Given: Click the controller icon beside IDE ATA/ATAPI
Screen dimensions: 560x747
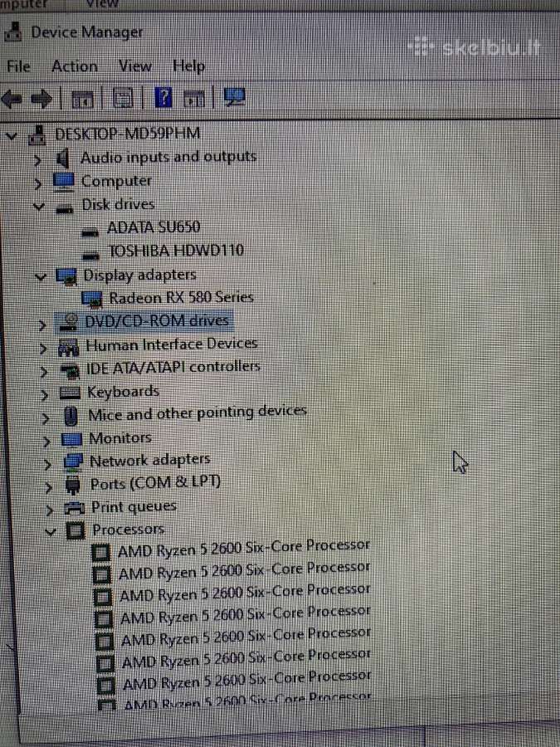Looking at the screenshot, I should click(71, 370).
